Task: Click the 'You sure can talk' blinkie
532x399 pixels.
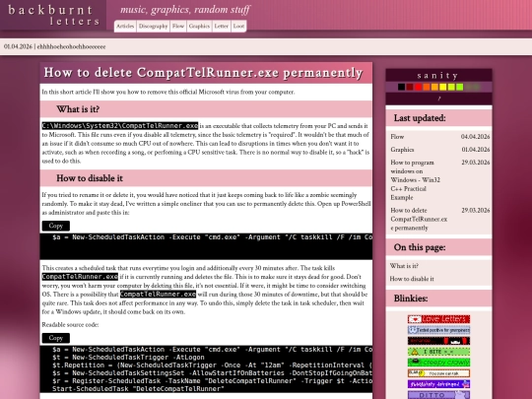Action: tap(438, 373)
